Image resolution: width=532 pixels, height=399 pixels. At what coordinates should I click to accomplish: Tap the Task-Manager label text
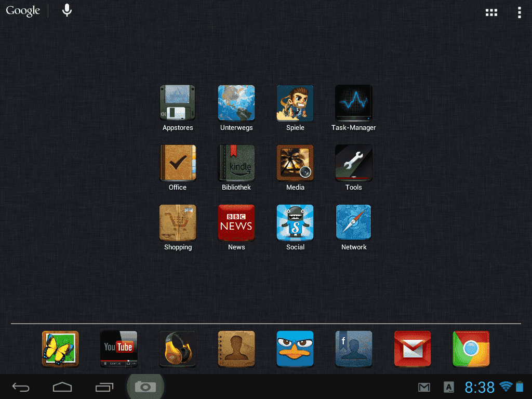(x=353, y=128)
